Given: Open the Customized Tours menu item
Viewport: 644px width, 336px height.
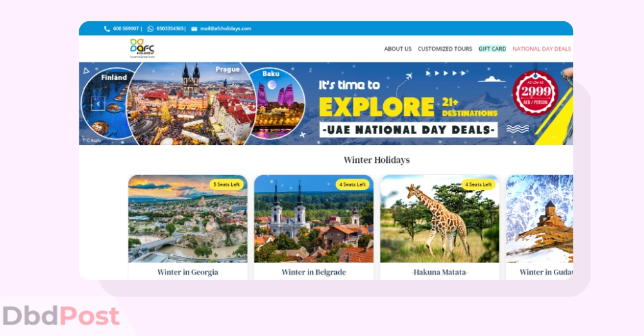Looking at the screenshot, I should [445, 49].
